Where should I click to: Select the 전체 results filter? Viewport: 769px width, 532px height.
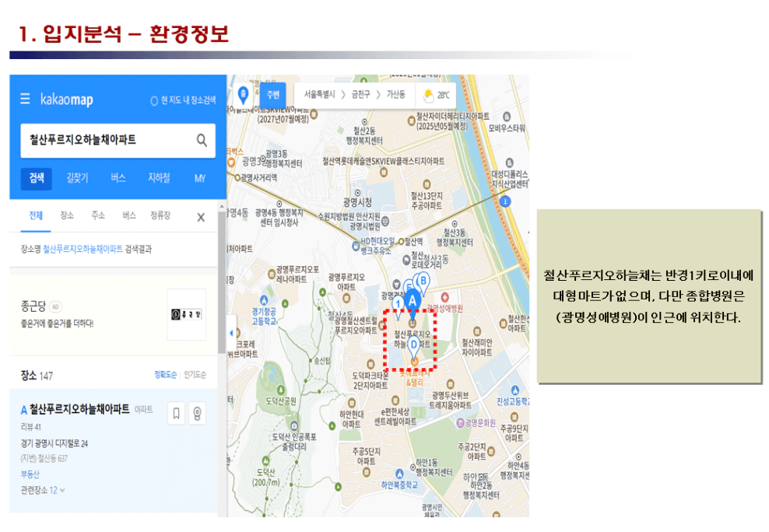(35, 216)
